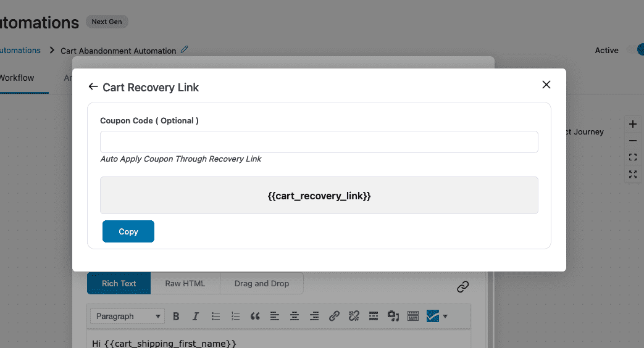Close the Cart Recovery Link dialog
The image size is (644, 348).
point(546,85)
